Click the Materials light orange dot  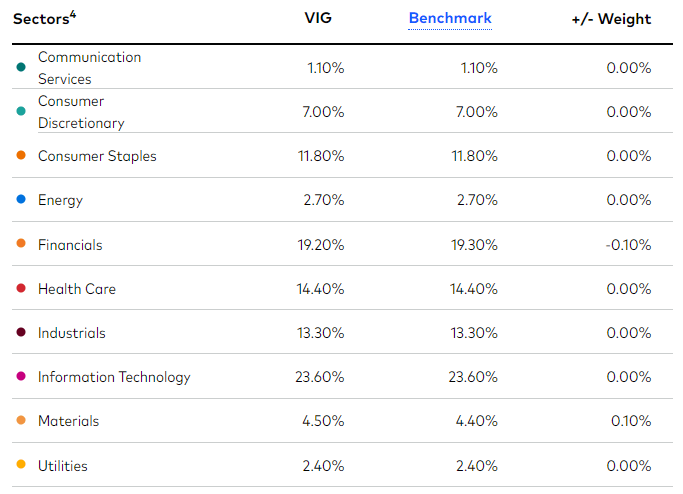pyautogui.click(x=21, y=421)
